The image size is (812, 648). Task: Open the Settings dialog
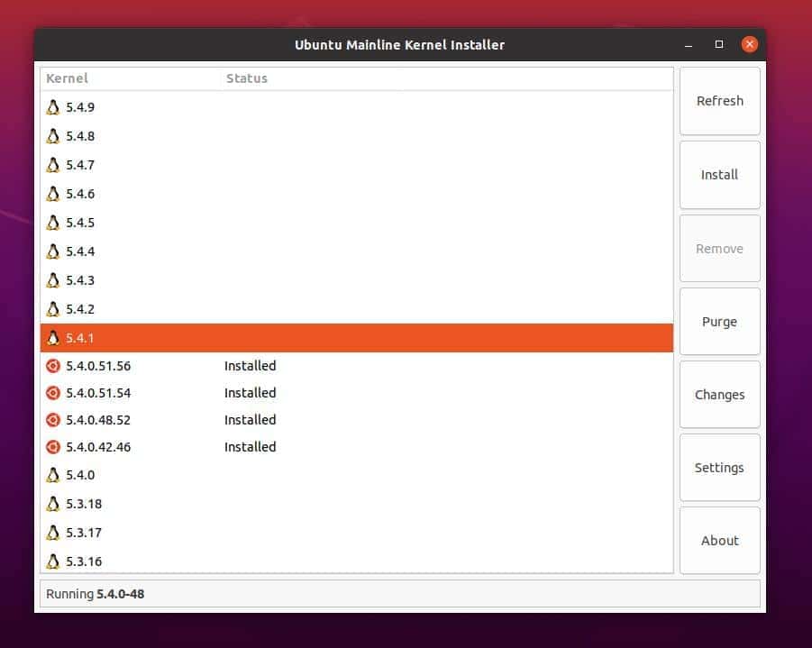pyautogui.click(x=720, y=468)
